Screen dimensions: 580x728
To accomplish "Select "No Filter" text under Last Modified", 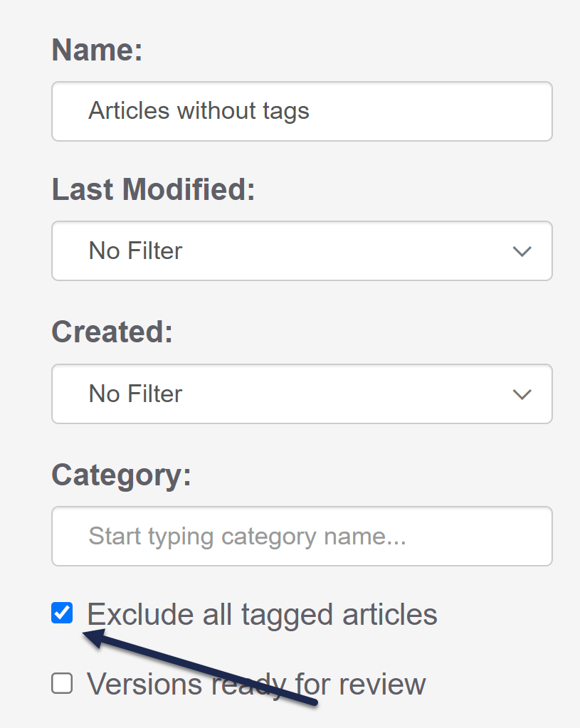I will 135,250.
